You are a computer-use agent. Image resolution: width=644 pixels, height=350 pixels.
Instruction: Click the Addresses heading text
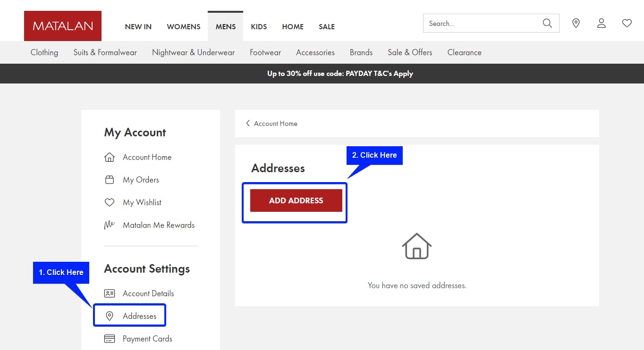coord(278,168)
